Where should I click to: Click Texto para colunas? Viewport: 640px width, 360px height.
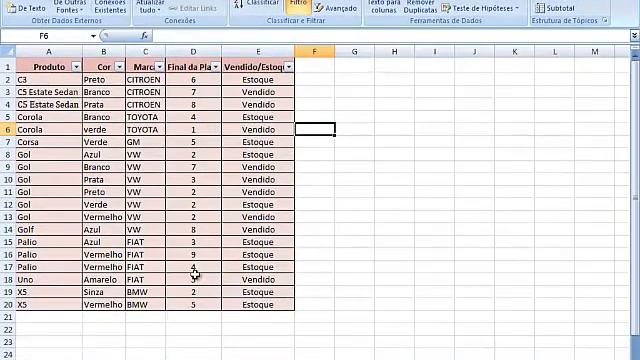[x=383, y=7]
